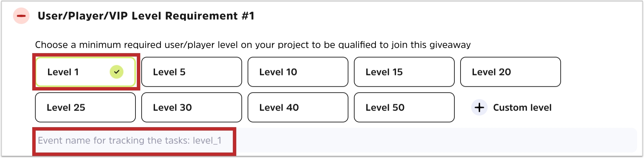Click the minimum level description text
644x158 pixels.
click(x=252, y=45)
